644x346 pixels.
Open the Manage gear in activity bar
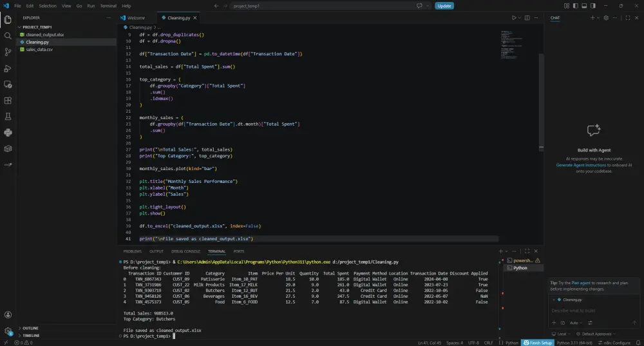[8, 331]
